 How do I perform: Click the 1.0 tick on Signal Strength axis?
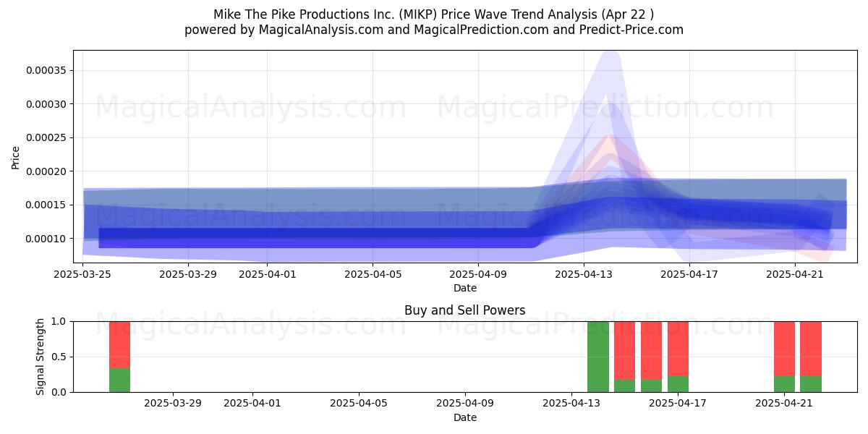point(59,321)
